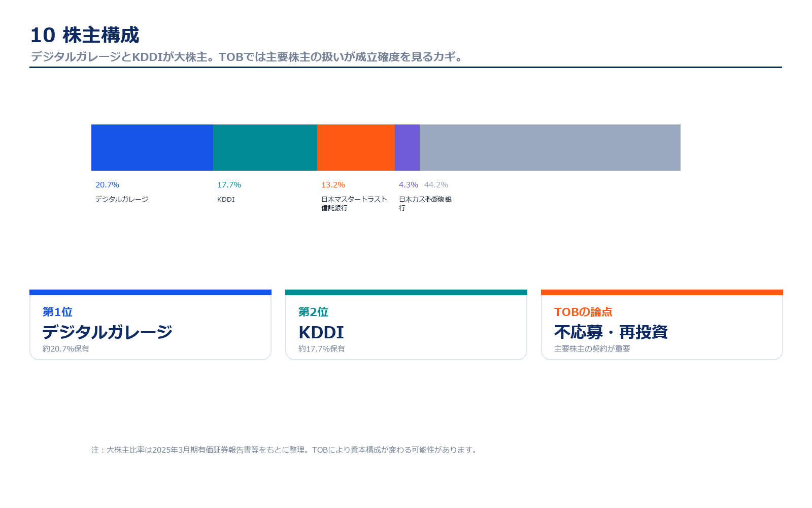Click the 第2位 card heading
This screenshot has height=508, width=812.
pos(313,312)
